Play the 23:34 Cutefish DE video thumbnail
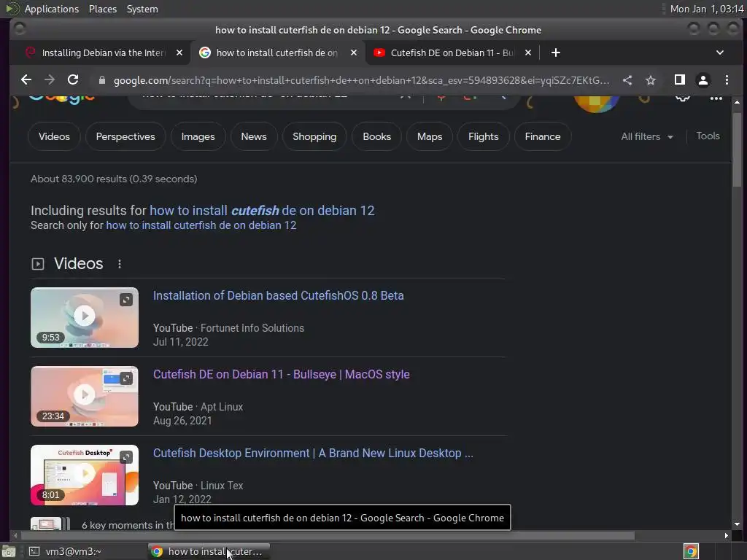This screenshot has height=560, width=747. [x=85, y=396]
